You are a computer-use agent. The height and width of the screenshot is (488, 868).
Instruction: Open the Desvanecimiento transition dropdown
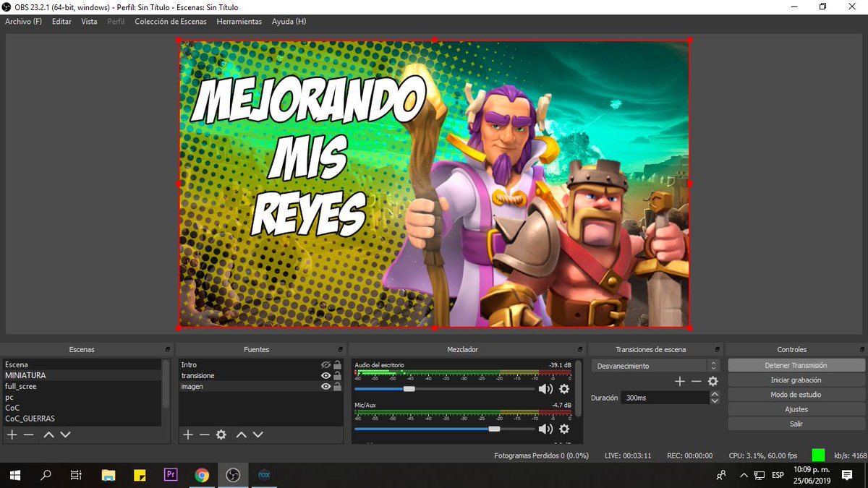click(x=655, y=366)
